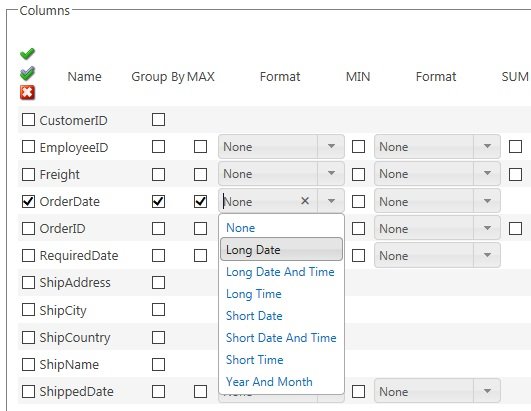Screen dimensions: 531x411
Task: Check the ShipCountry column checkbox
Action: (x=28, y=338)
